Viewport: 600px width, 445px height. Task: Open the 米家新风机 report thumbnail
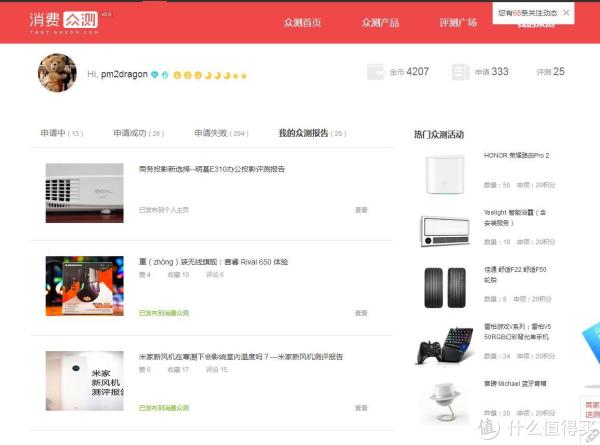pos(85,381)
